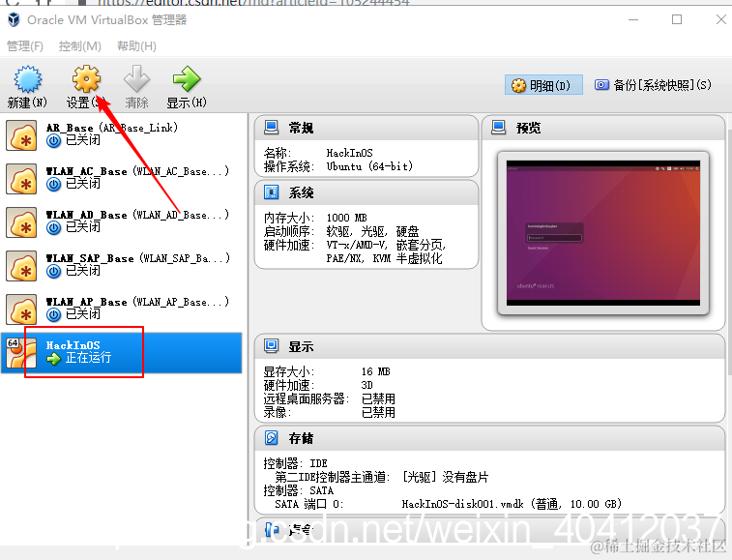The height and width of the screenshot is (560, 732).
Task: Click the running status arrow icon of HackInOS
Action: coord(54,358)
